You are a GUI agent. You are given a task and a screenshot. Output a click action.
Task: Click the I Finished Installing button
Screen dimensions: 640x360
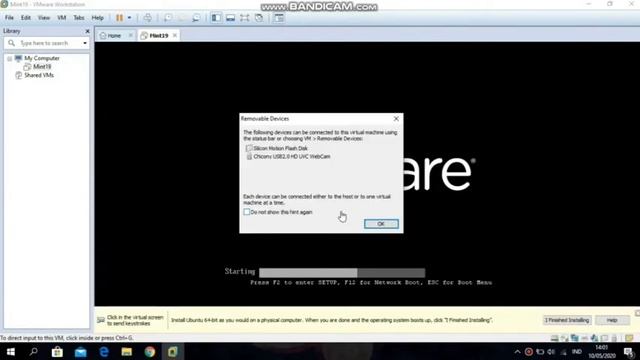[x=567, y=320]
